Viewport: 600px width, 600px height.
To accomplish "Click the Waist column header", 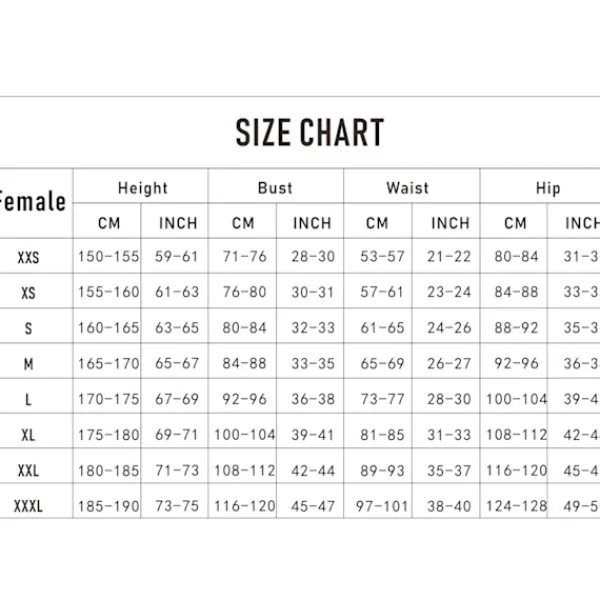I will point(407,188).
